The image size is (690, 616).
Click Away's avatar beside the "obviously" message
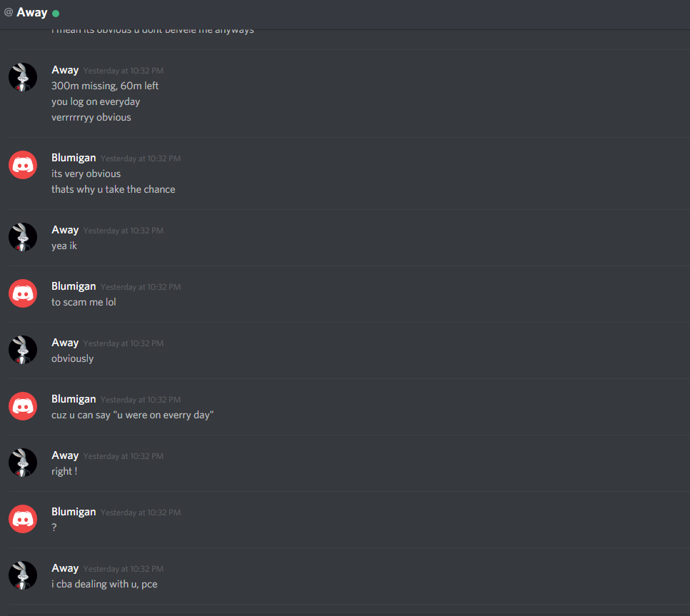click(23, 350)
